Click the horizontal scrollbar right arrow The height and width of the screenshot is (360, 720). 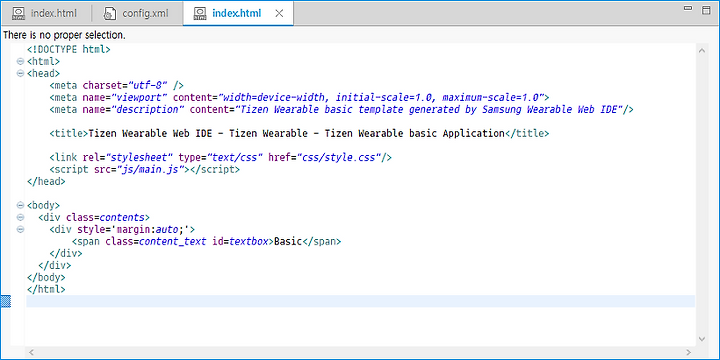pyautogui.click(x=688, y=352)
